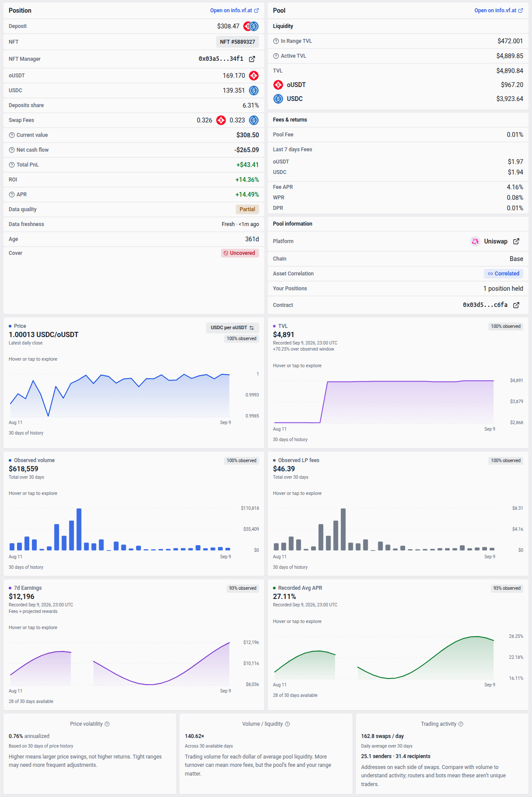Click the Chain value Base

point(516,259)
